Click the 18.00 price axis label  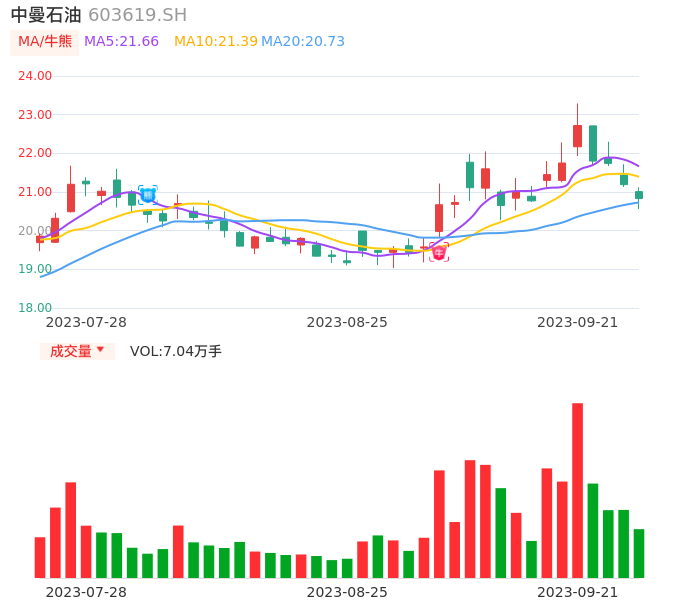(35, 308)
